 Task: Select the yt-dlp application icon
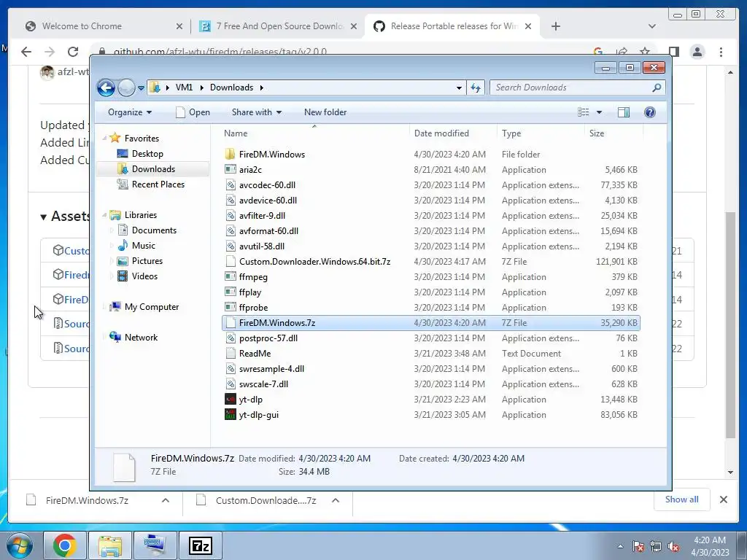coord(230,399)
